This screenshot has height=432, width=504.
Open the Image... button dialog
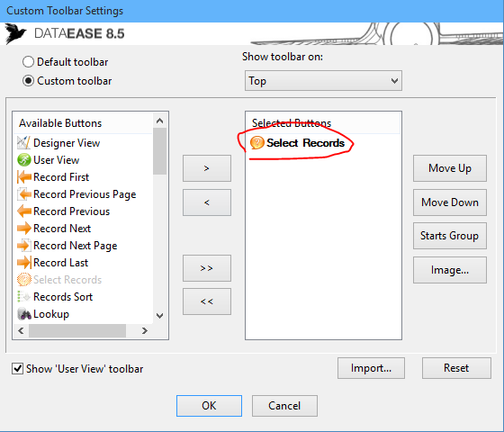(x=450, y=270)
